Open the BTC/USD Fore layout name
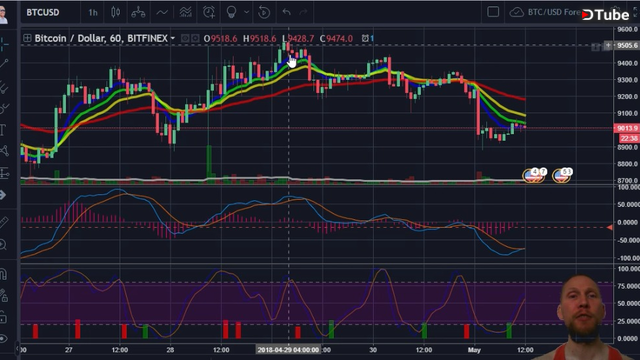The image size is (640, 360). coord(553,12)
